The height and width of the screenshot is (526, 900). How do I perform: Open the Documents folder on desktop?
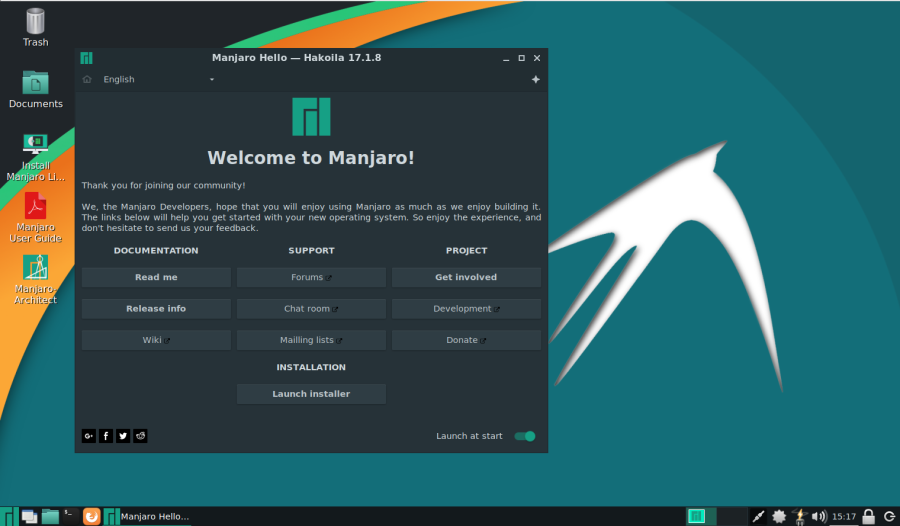36,89
